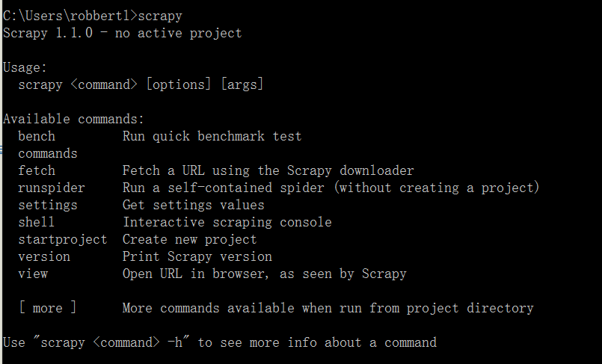Click the "Usage:" heading line
The image size is (602, 364).
click(25, 67)
